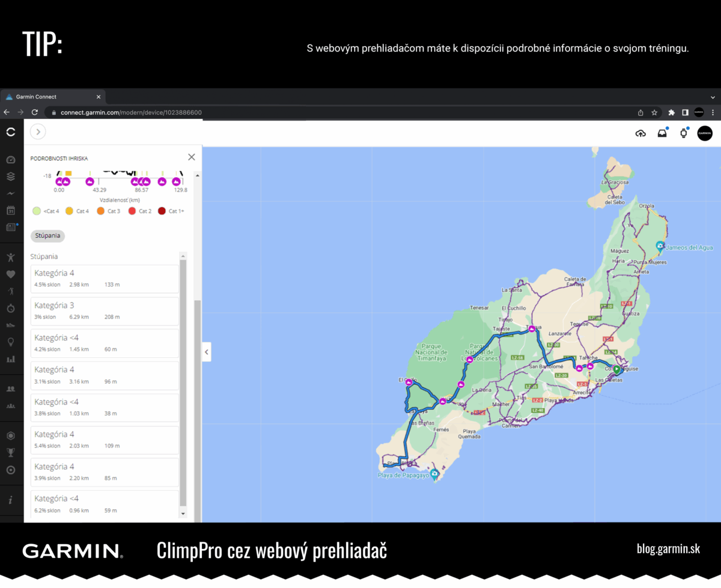The width and height of the screenshot is (721, 588).
Task: Click the Playa de Papagayo map marker
Action: tap(435, 474)
